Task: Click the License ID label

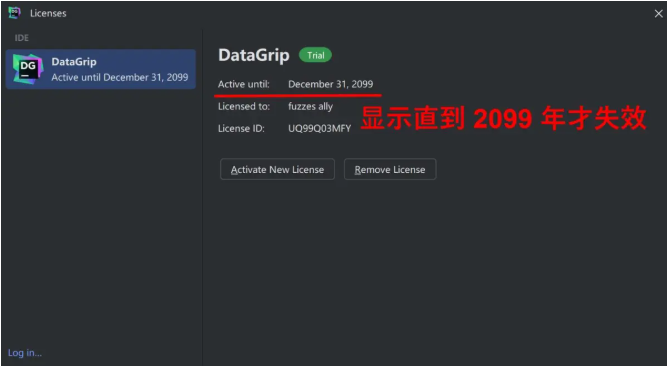Action: coord(241,128)
